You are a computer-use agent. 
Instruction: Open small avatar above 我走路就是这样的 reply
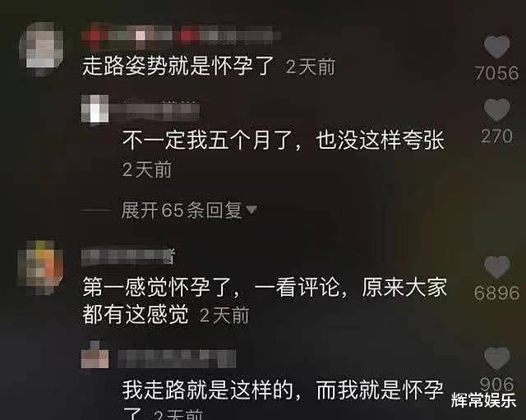95,356
